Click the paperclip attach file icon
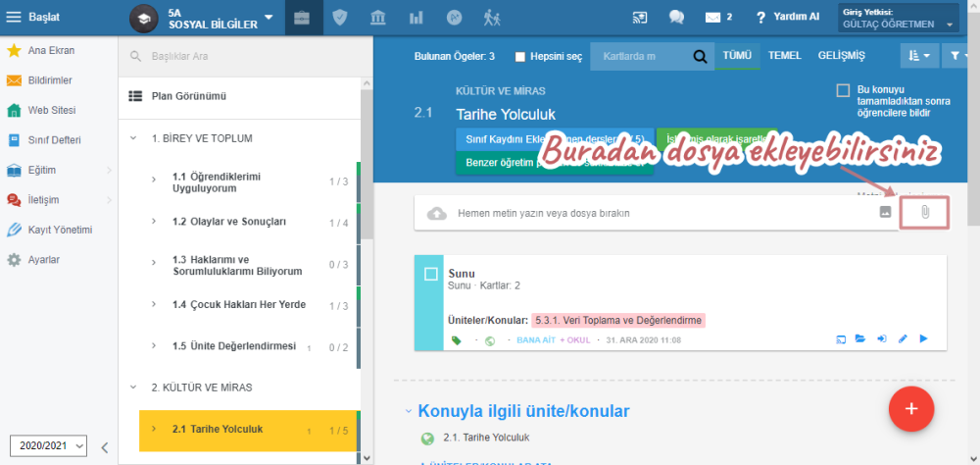The height and width of the screenshot is (465, 980). (925, 213)
